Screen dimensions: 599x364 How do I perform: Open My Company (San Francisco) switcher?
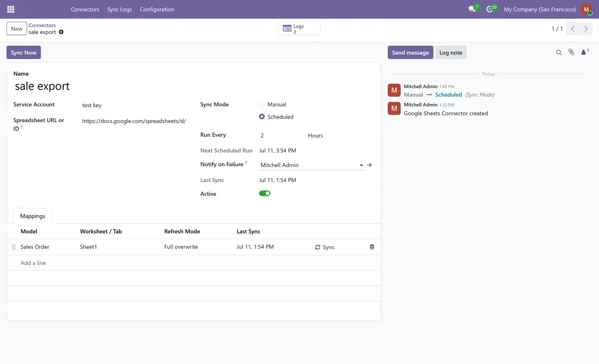click(540, 9)
